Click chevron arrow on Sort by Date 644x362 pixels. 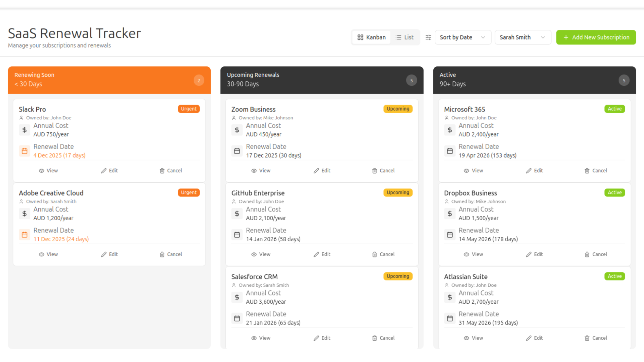(x=483, y=37)
